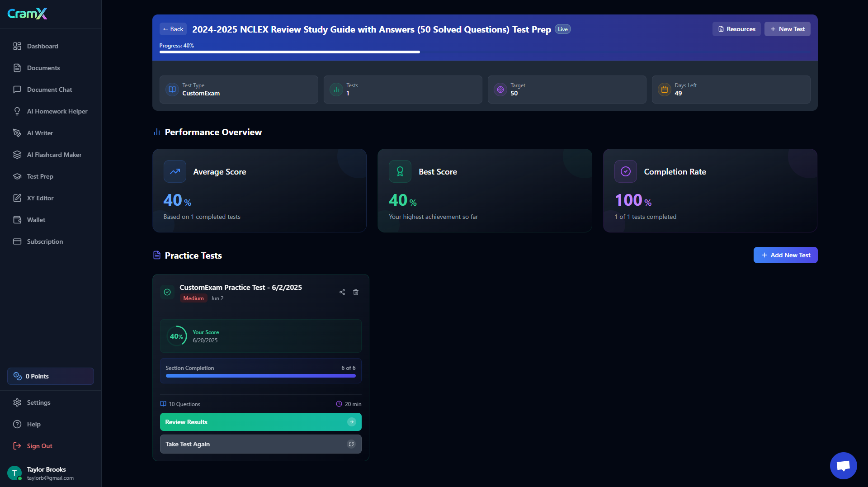Image resolution: width=868 pixels, height=487 pixels.
Task: Click the Target bullseye icon
Action: [x=500, y=90]
